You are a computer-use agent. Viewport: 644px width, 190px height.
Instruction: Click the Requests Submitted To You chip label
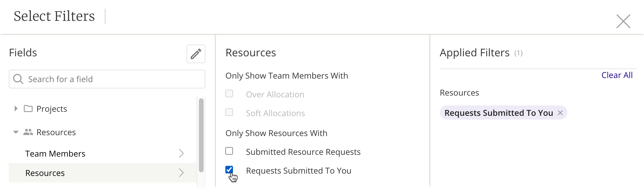point(499,113)
